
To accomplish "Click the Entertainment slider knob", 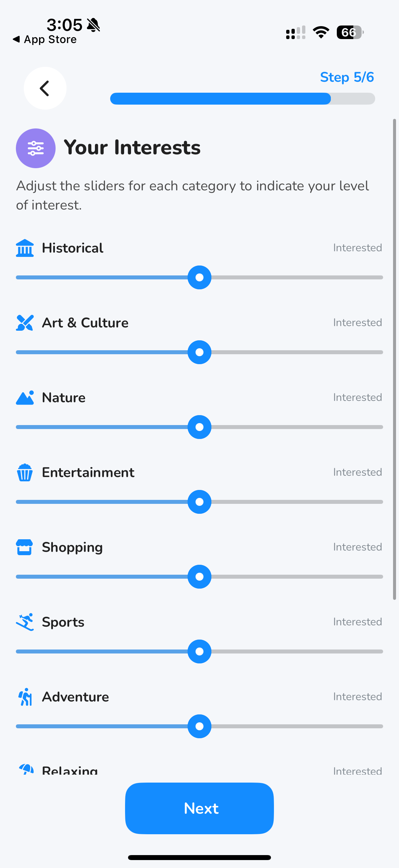I will point(199,502).
